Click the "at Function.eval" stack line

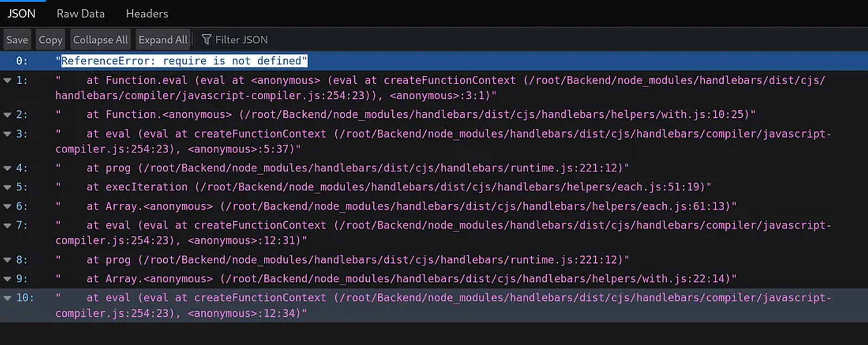pos(440,88)
